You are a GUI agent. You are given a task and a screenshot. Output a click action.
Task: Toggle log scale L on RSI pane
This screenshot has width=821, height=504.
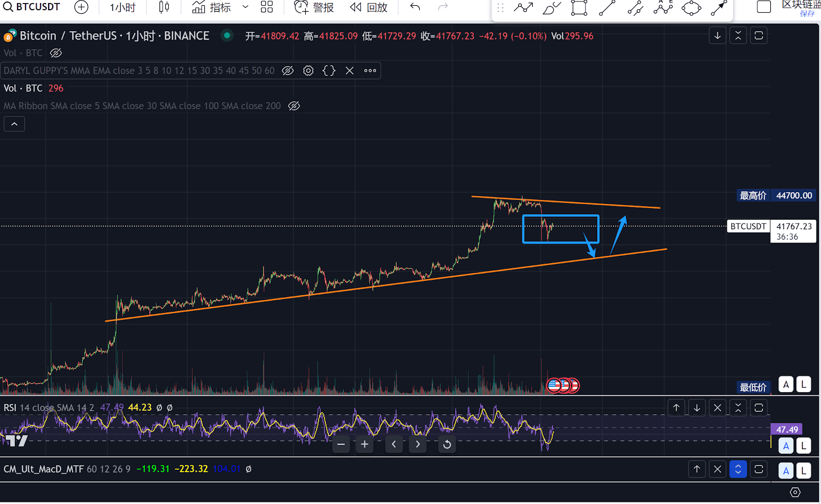[804, 446]
